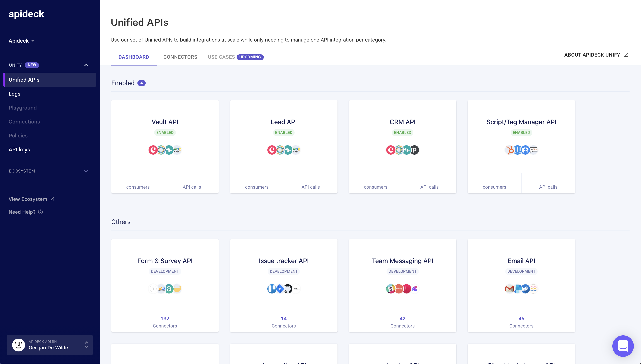Click 132 Connectors on Form & Survey card
Image resolution: width=641 pixels, height=364 pixels.
(x=165, y=322)
